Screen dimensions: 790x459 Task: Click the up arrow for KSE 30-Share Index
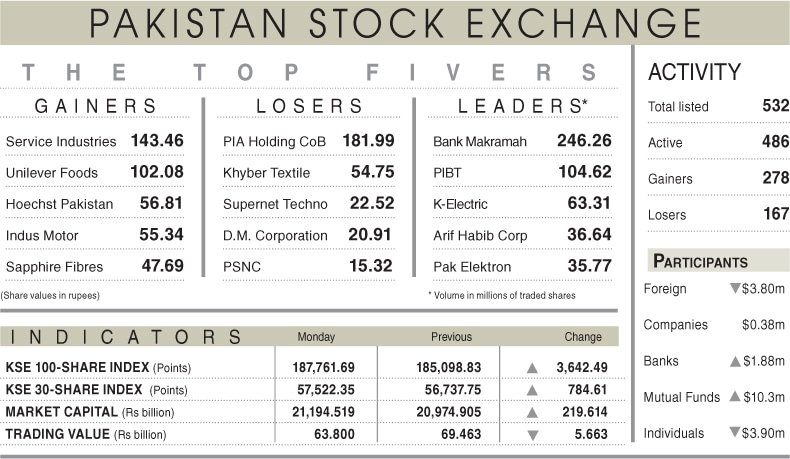click(x=532, y=390)
